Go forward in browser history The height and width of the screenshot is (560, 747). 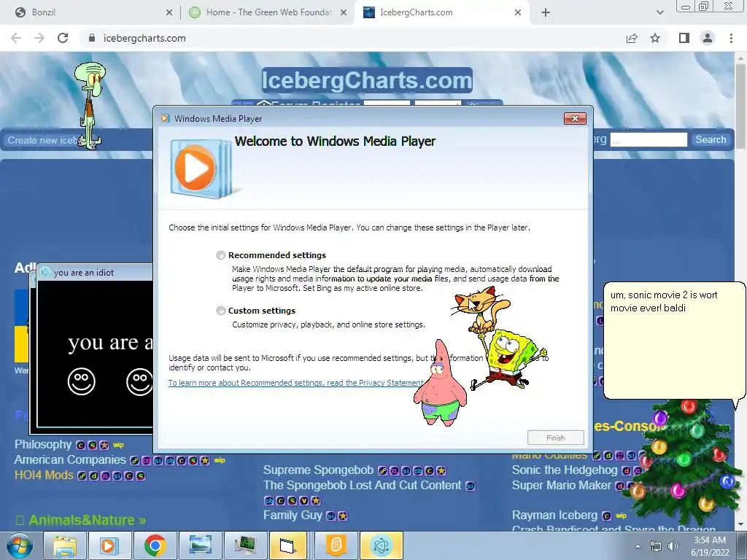tap(39, 38)
